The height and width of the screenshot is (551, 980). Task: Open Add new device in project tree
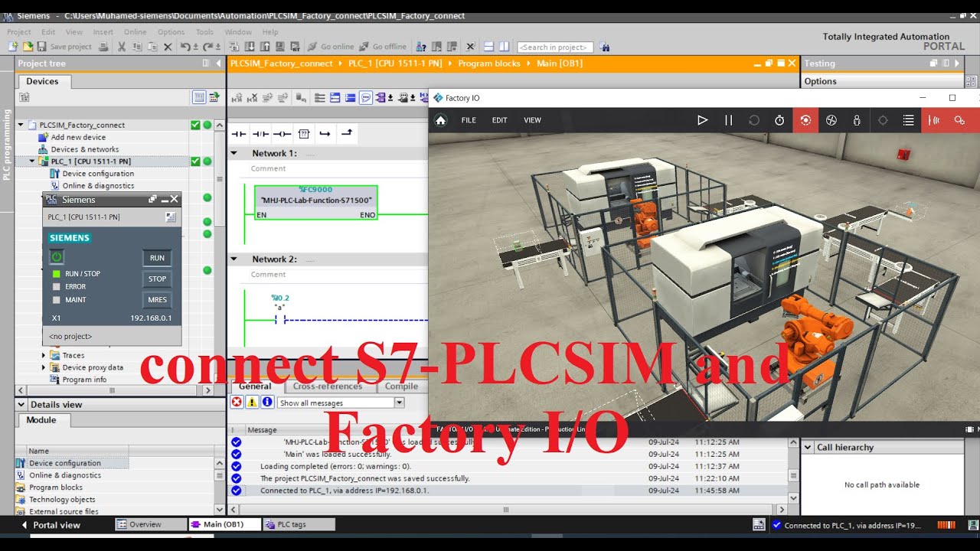click(78, 137)
